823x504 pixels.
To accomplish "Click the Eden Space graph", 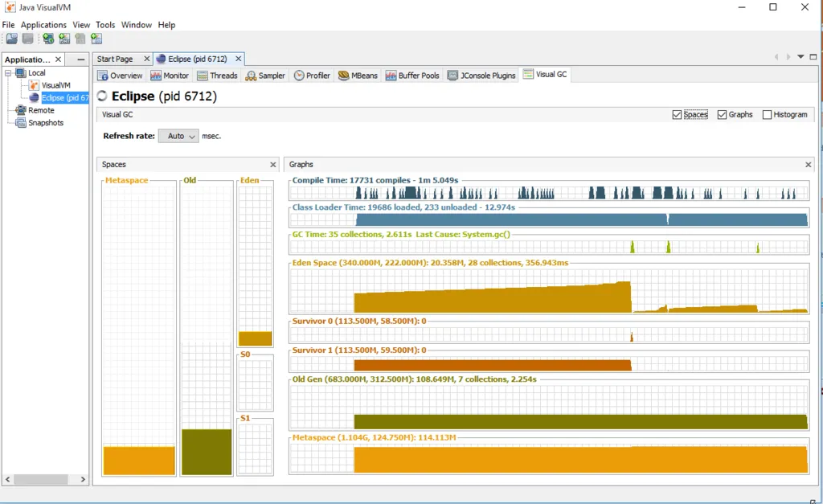I will click(x=548, y=291).
